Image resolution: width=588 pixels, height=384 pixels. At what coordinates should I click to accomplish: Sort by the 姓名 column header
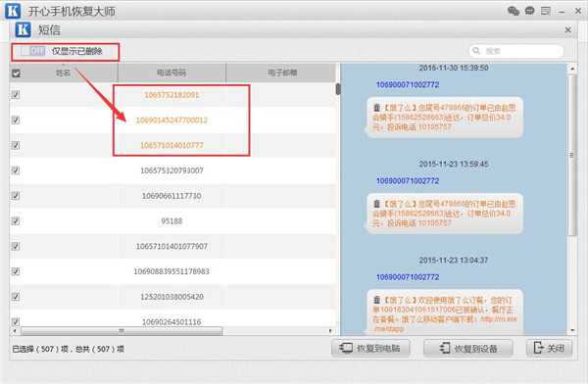tap(64, 72)
